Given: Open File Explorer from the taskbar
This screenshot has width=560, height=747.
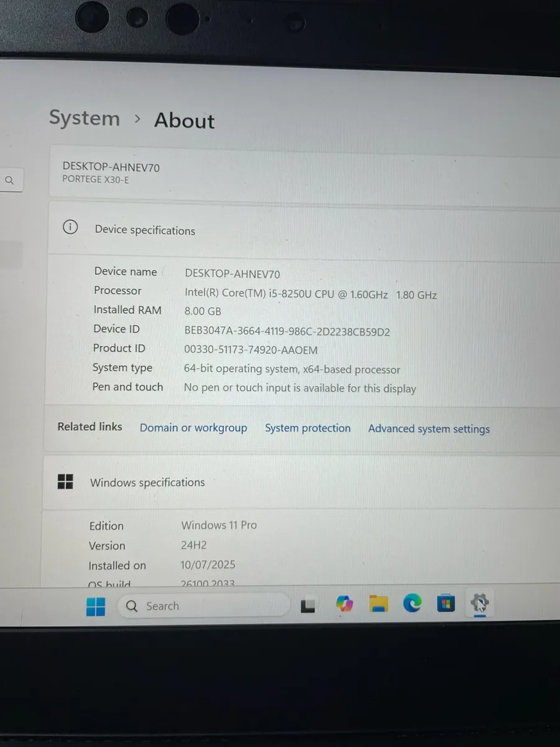Looking at the screenshot, I should tap(378, 603).
